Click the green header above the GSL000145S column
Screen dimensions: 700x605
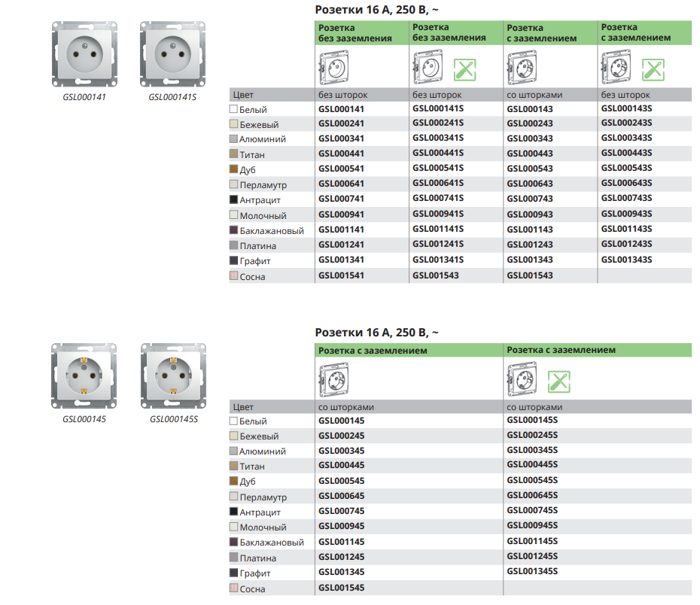[598, 350]
